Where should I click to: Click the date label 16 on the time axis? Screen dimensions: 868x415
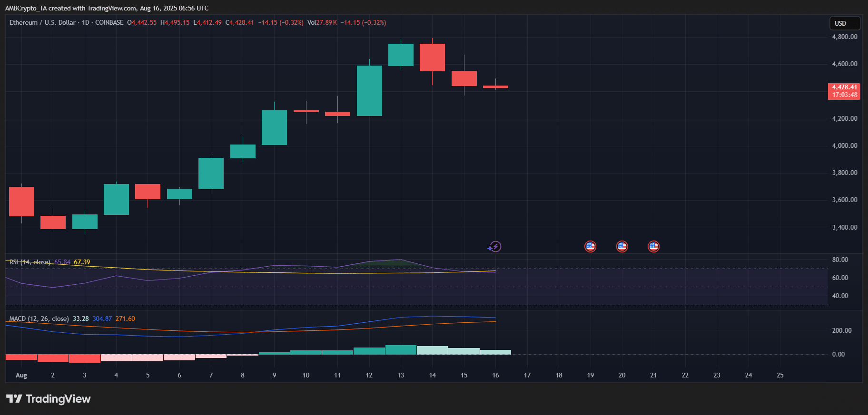[x=495, y=375]
